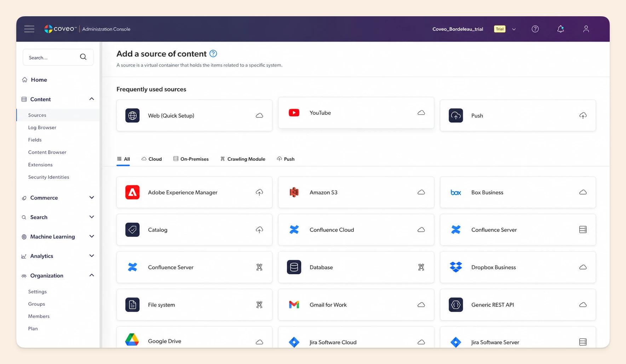Collapse the Organization section chevron
This screenshot has height=364, width=626.
pyautogui.click(x=92, y=275)
